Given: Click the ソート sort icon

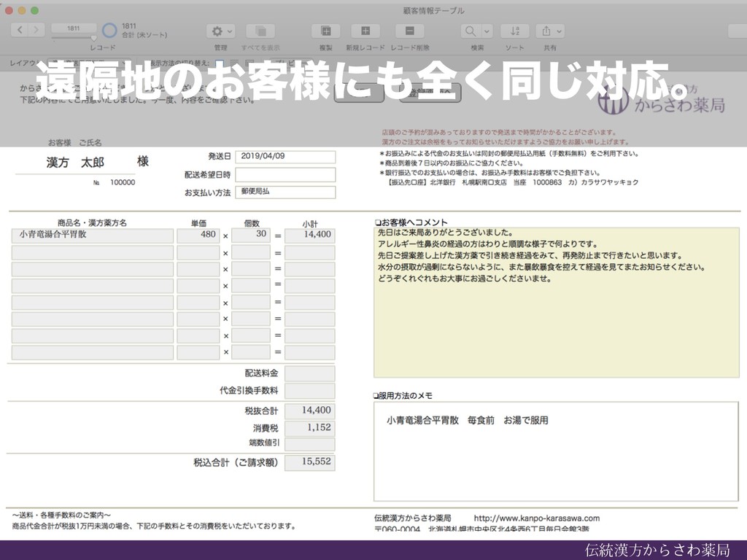Looking at the screenshot, I should (515, 31).
